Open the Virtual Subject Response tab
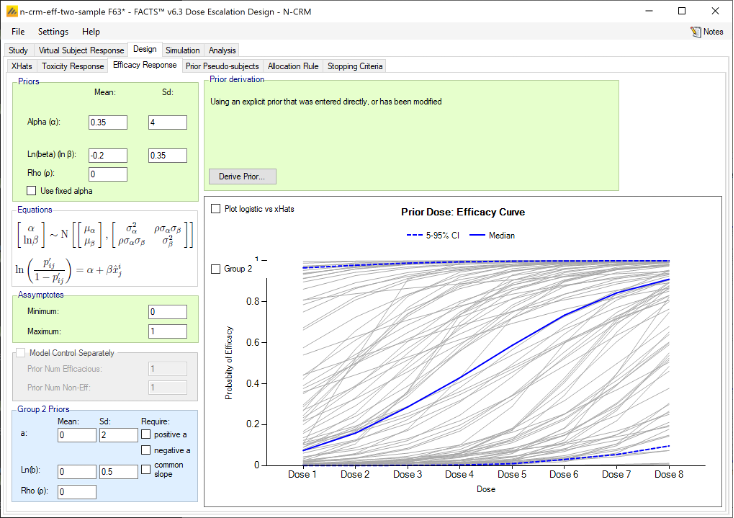734x518 pixels. coord(81,50)
